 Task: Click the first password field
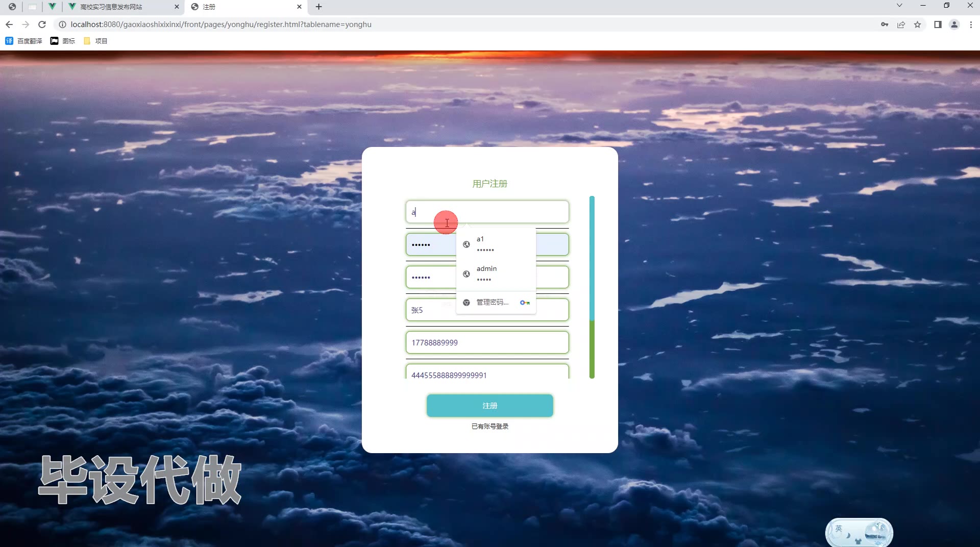click(x=487, y=244)
